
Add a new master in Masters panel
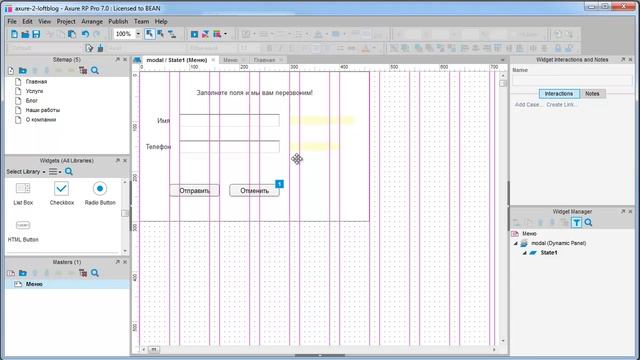point(11,273)
